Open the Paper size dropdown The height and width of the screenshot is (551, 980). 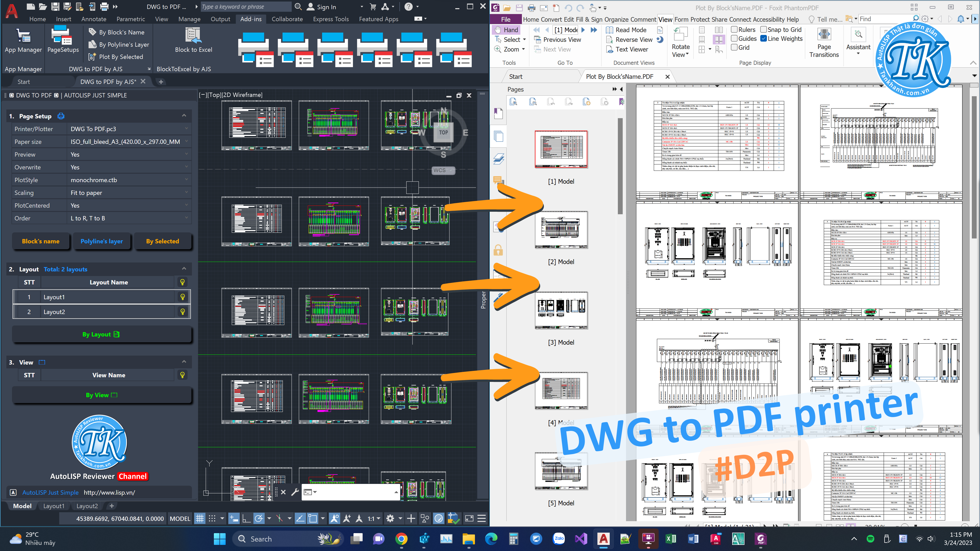coord(186,142)
